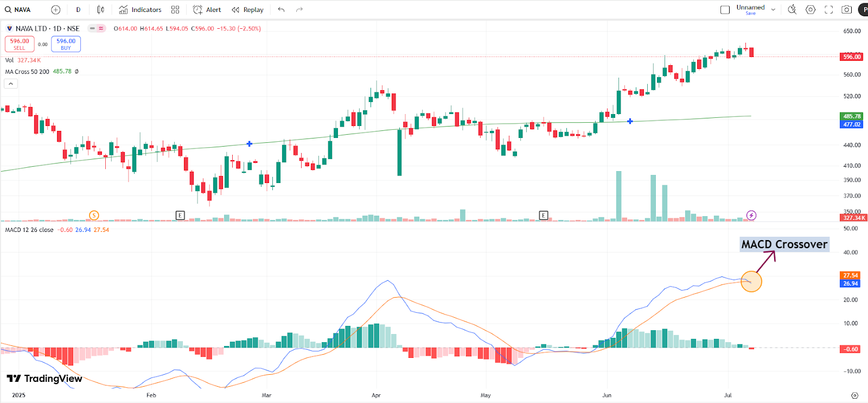The image size is (868, 403).
Task: Open time axis settings gear icon
Action: point(854,395)
